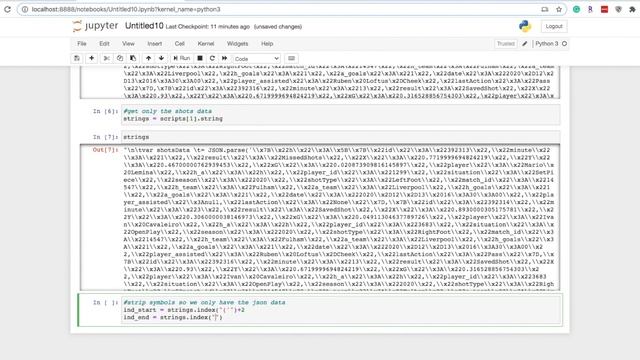Open the Kernel menu

pos(206,44)
